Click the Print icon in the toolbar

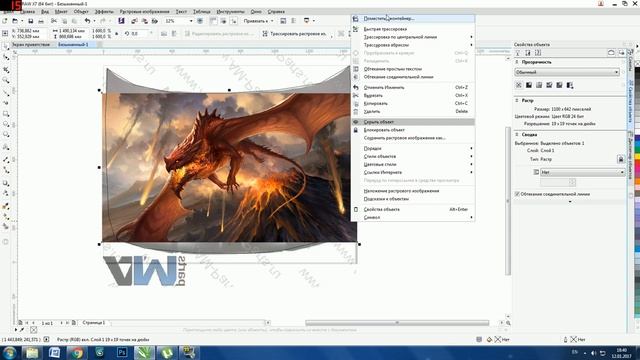(40, 21)
